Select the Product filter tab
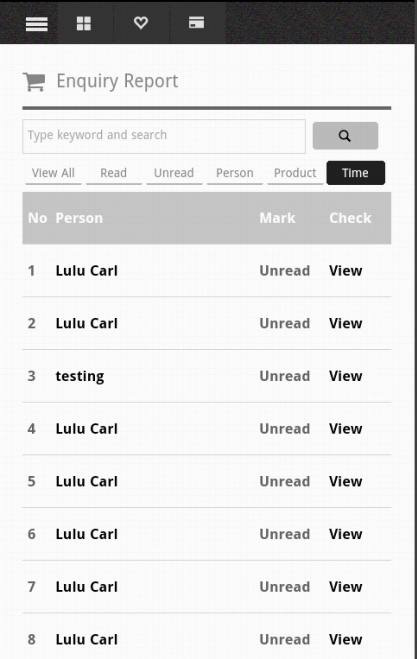This screenshot has height=659, width=417. (x=295, y=173)
